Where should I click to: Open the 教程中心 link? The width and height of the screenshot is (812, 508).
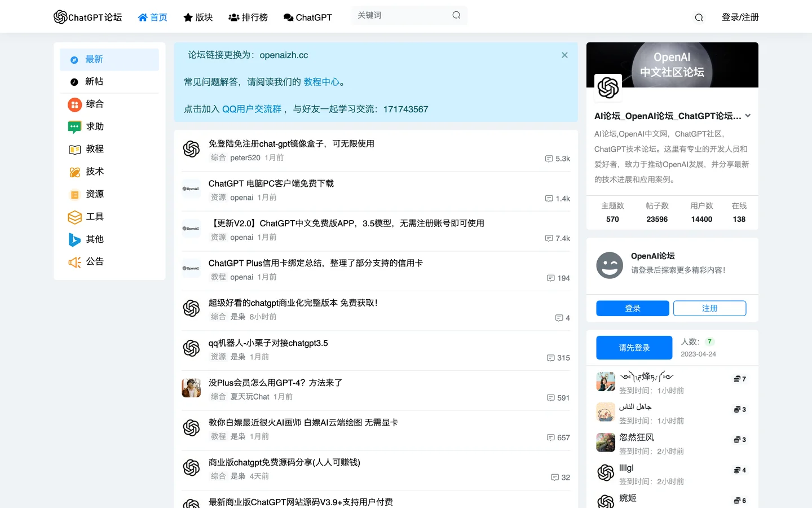coord(321,82)
